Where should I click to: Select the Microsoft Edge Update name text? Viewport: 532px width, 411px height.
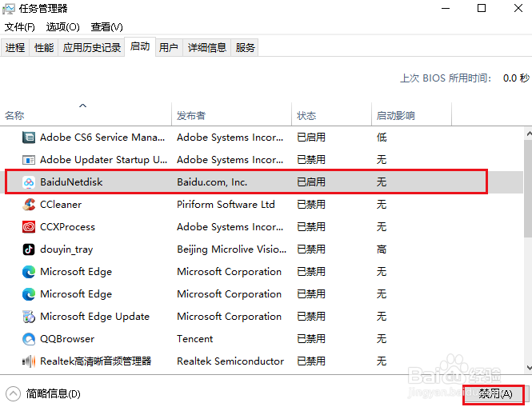point(94,317)
